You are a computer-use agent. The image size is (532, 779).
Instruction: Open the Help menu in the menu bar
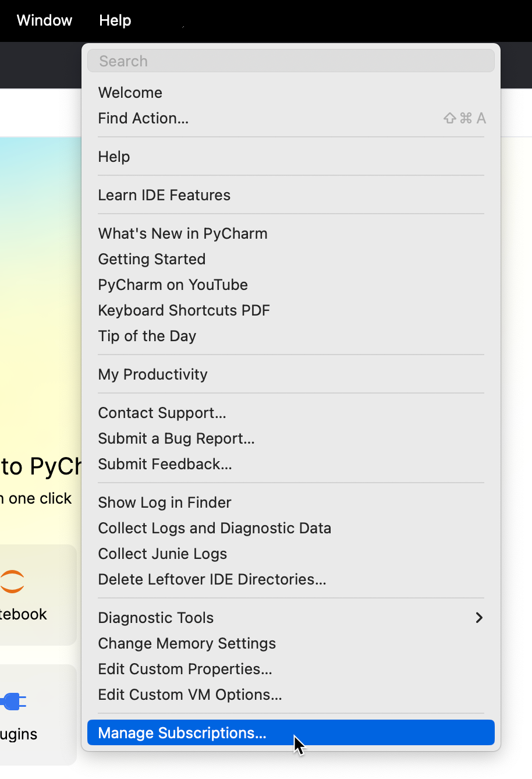click(114, 20)
